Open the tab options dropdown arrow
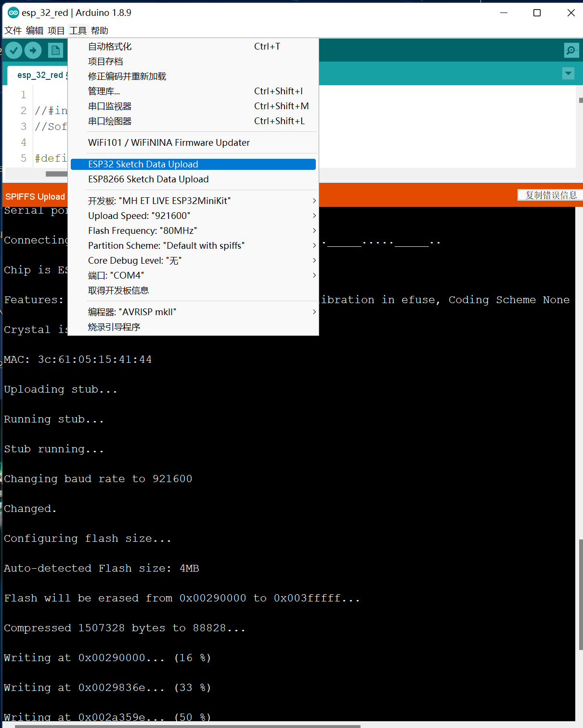Screen dimensions: 583x728 [568, 74]
